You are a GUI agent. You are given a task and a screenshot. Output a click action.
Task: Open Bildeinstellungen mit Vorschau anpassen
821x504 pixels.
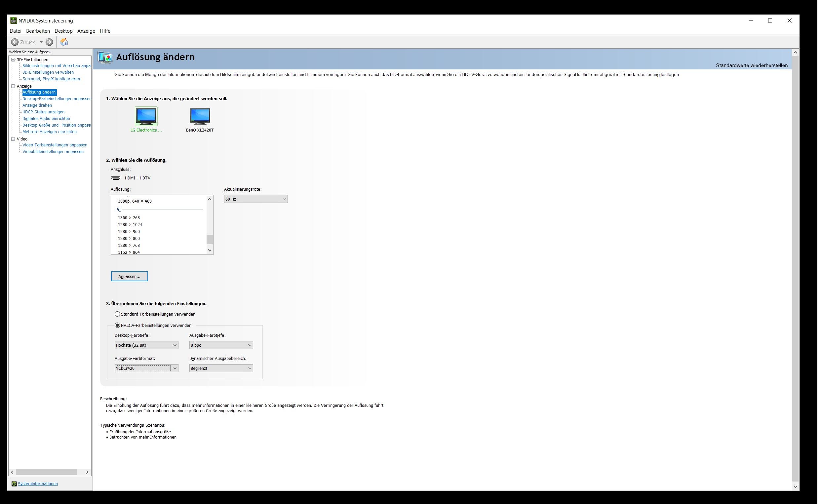[56, 66]
